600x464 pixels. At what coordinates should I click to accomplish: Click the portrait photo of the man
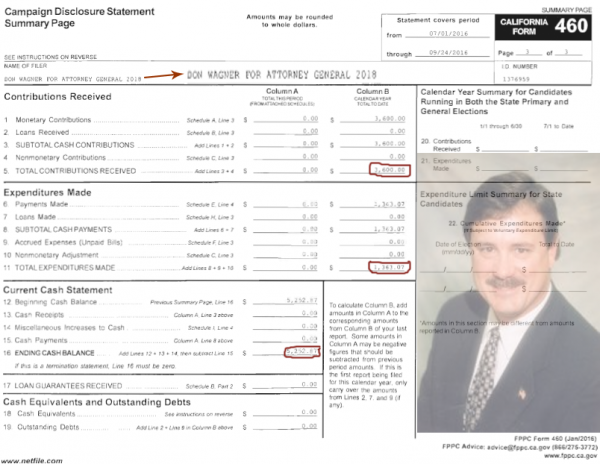tap(509, 293)
